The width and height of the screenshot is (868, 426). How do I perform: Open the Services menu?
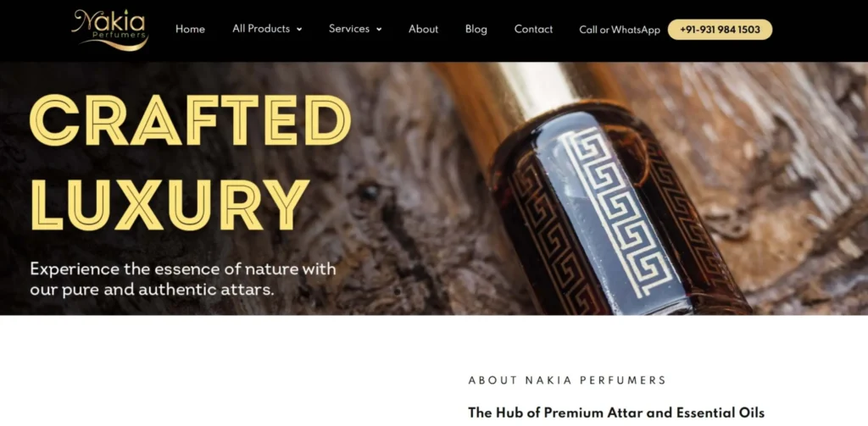tap(348, 29)
